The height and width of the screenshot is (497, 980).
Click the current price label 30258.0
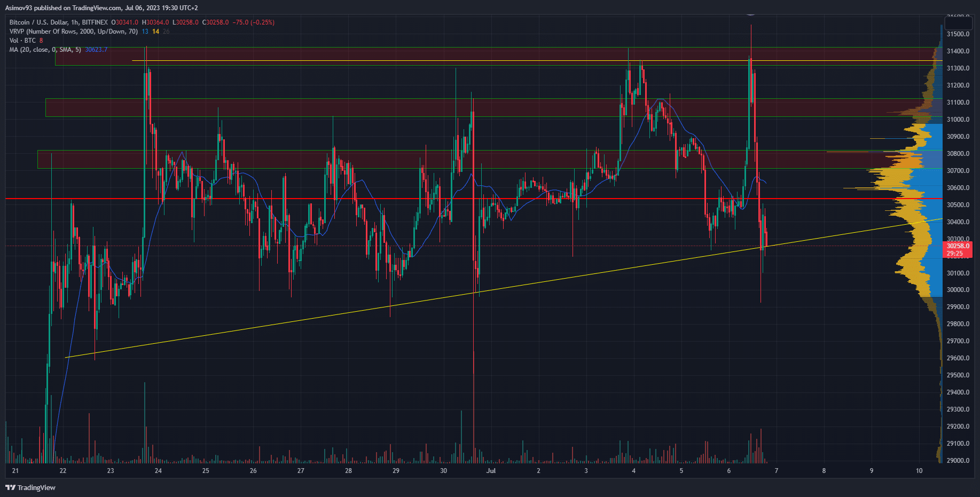pyautogui.click(x=958, y=246)
